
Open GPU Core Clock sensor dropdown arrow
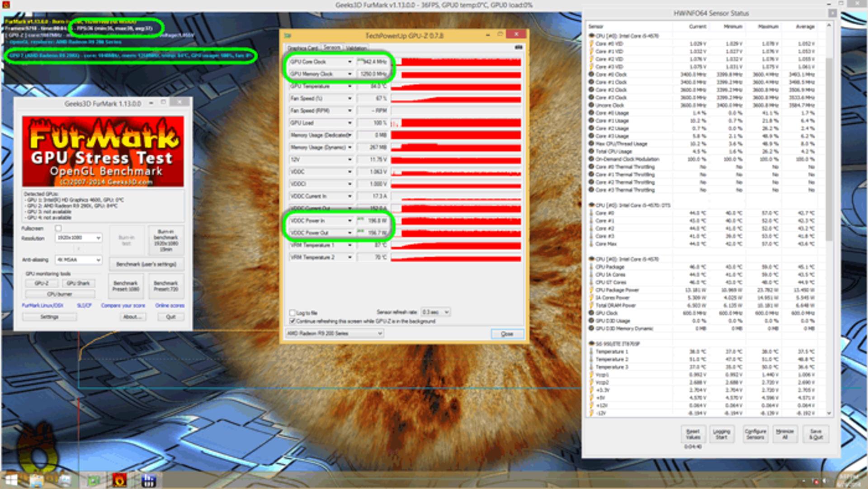tap(349, 62)
